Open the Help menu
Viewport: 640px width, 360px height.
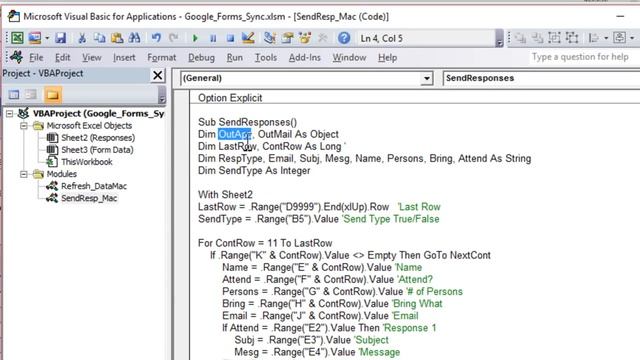pos(387,58)
